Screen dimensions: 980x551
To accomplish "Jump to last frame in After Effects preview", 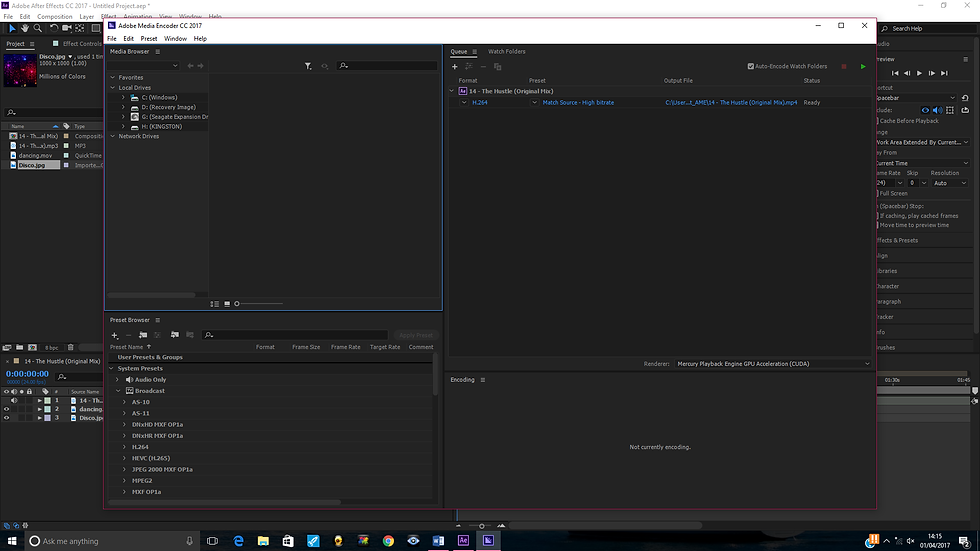I will tap(944, 73).
